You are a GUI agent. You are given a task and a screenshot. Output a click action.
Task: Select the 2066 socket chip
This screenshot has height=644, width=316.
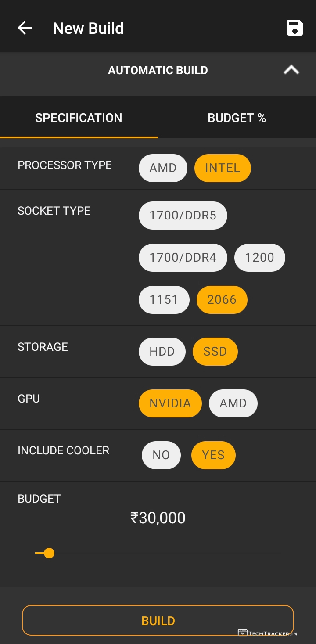coord(222,300)
